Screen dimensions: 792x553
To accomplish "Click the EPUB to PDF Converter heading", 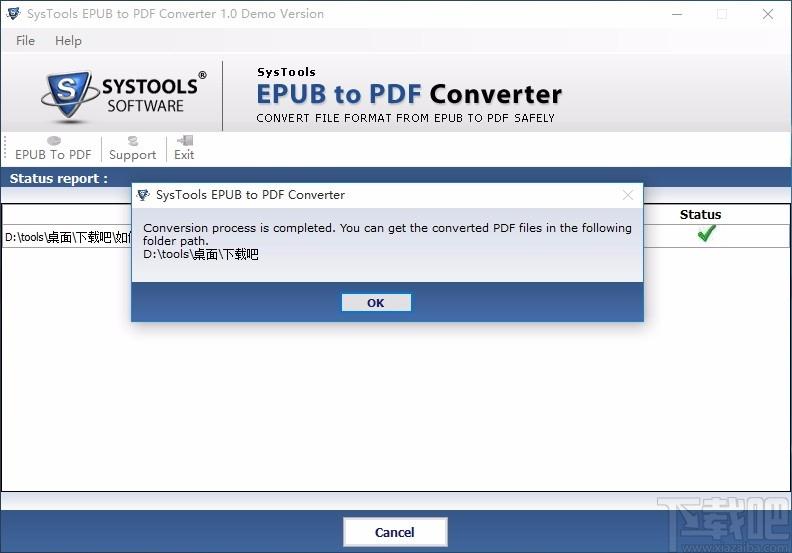I will pyautogui.click(x=409, y=94).
